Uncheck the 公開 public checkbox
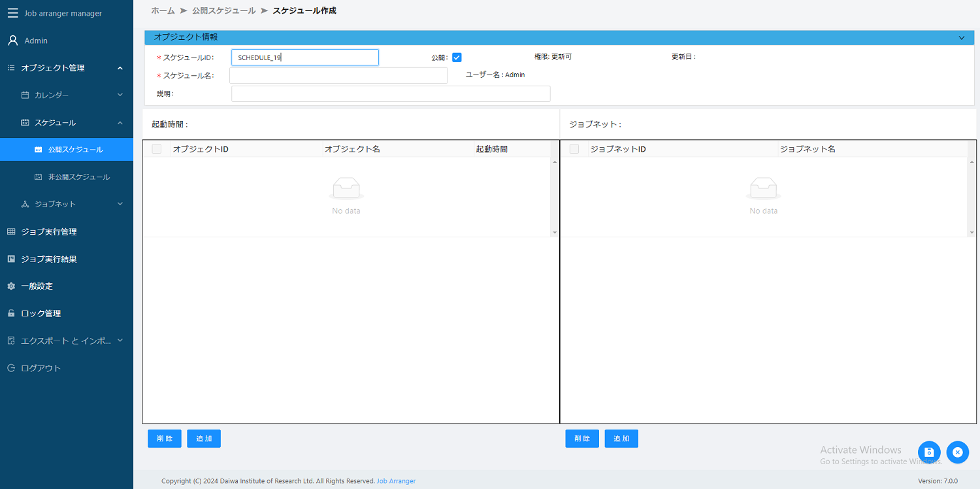The image size is (980, 489). (x=456, y=57)
